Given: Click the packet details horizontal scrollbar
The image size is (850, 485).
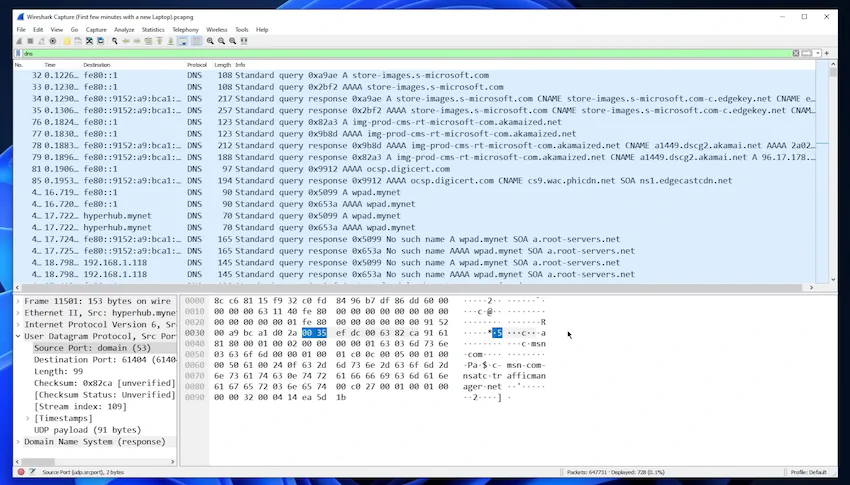Looking at the screenshot, I should point(95,462).
